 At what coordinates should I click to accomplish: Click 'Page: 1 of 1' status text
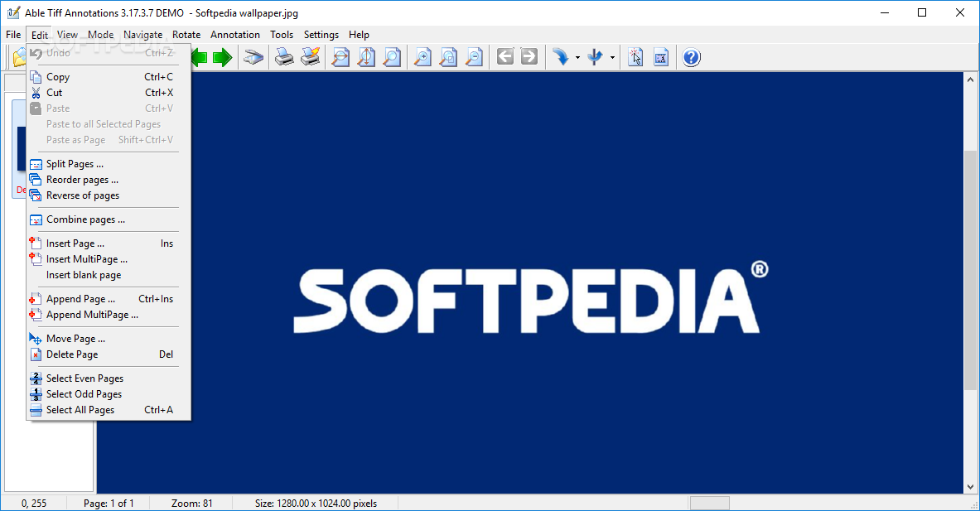coord(109,504)
